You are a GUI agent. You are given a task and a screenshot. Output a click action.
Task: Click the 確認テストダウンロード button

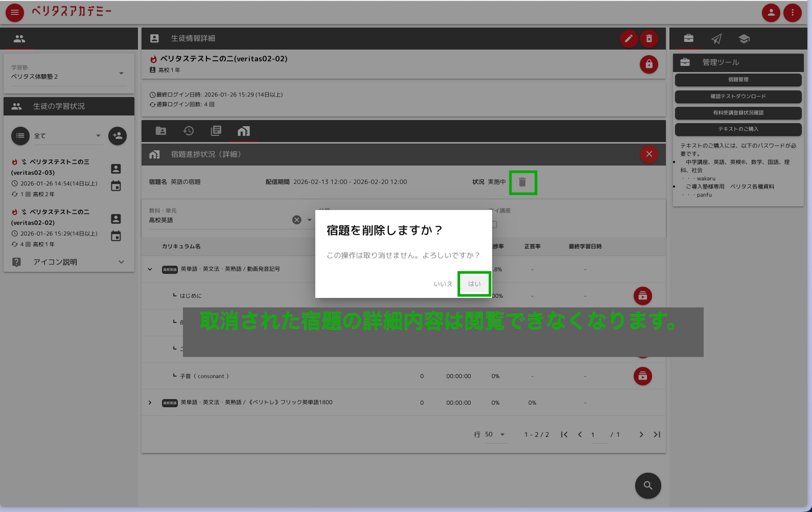(738, 97)
